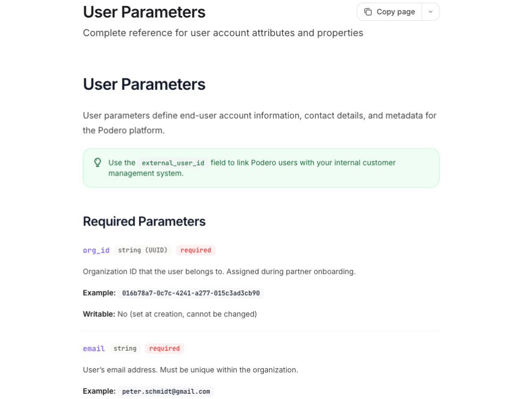Click the copy icon in Copy page button
532x399 pixels.
click(368, 12)
